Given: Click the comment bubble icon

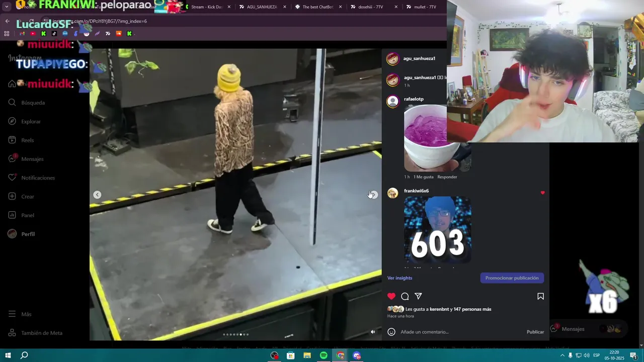Looking at the screenshot, I should (405, 296).
